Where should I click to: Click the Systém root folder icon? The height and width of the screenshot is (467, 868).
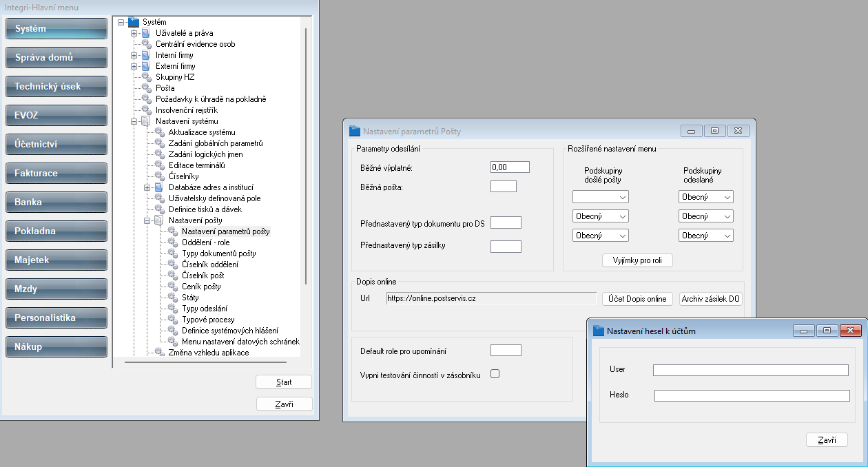[134, 22]
